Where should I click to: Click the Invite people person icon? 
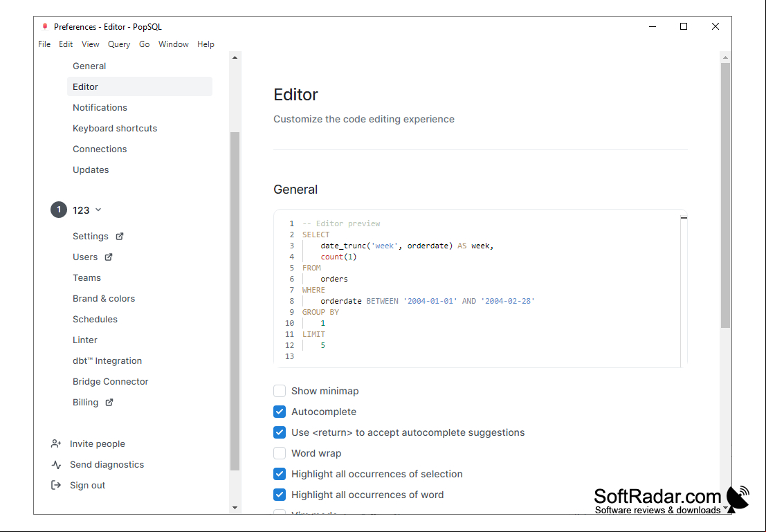coord(56,443)
